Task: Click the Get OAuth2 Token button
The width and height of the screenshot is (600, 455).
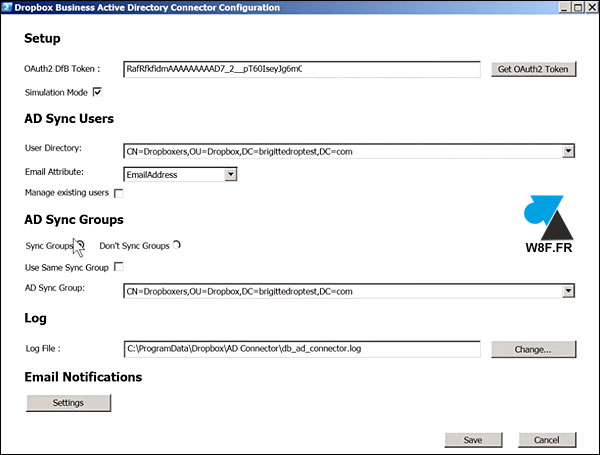Action: tap(533, 69)
